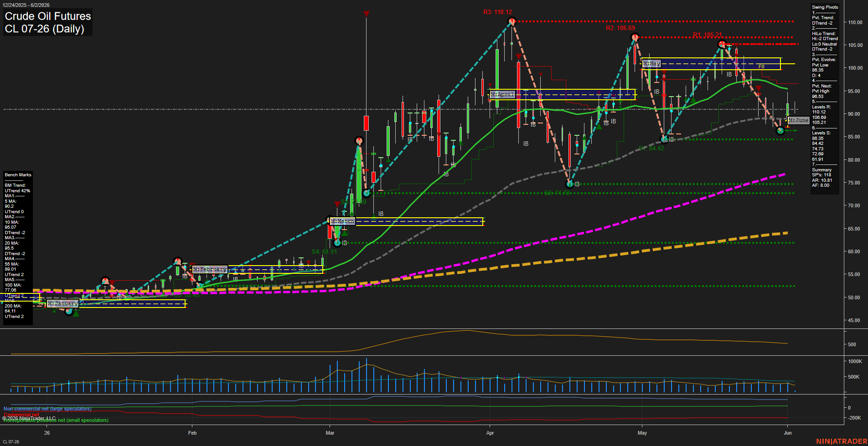Screen dimensions: 868x446
Task: Click the '12/24/2025 - 6/2/2026' date range
Action: [x=25, y=5]
